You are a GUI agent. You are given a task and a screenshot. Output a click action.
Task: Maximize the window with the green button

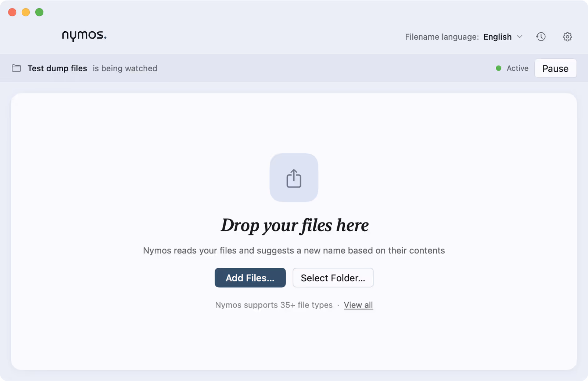pyautogui.click(x=39, y=12)
